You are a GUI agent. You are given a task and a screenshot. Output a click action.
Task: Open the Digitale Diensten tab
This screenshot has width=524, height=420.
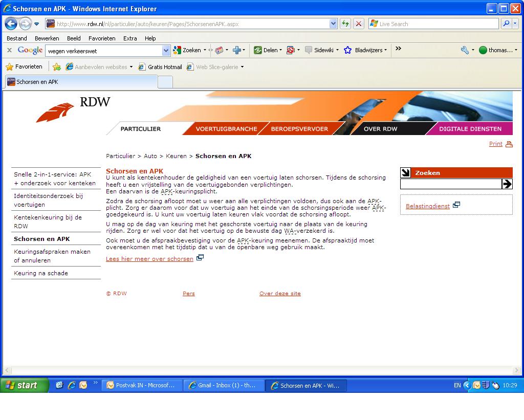(x=470, y=129)
